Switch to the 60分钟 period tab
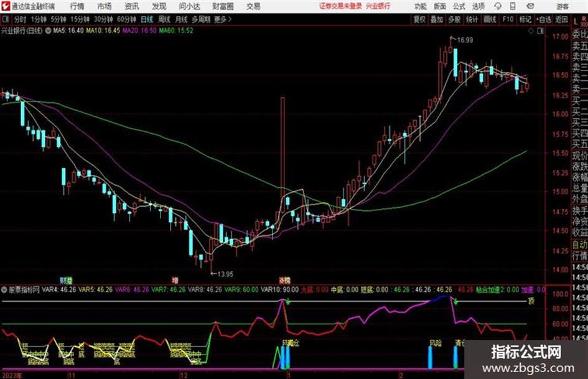Image resolution: width=588 pixels, height=379 pixels. point(127,19)
